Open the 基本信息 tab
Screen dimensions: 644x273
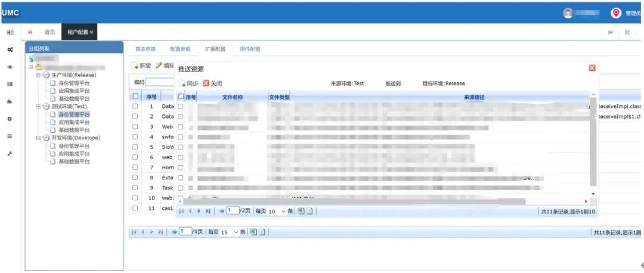pos(145,49)
